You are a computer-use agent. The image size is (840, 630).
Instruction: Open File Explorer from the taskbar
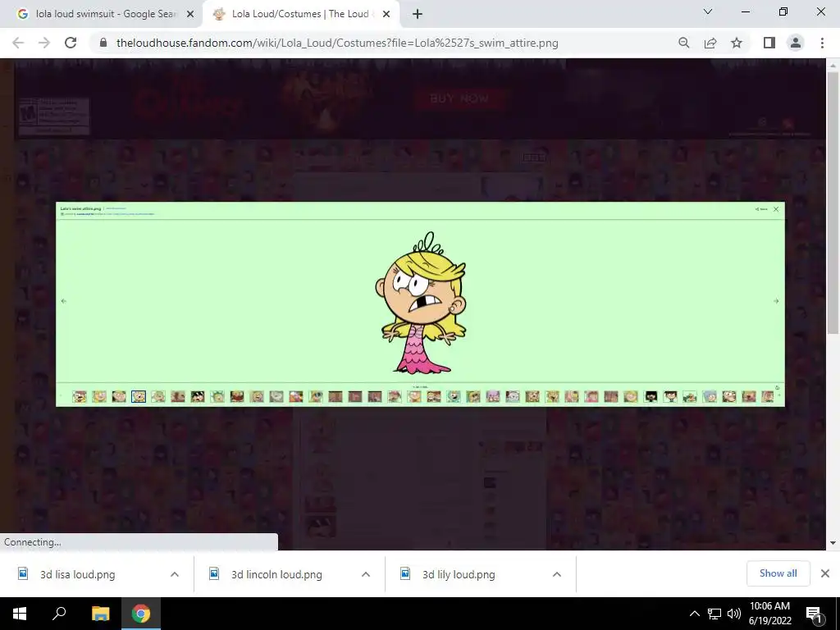pyautogui.click(x=100, y=614)
